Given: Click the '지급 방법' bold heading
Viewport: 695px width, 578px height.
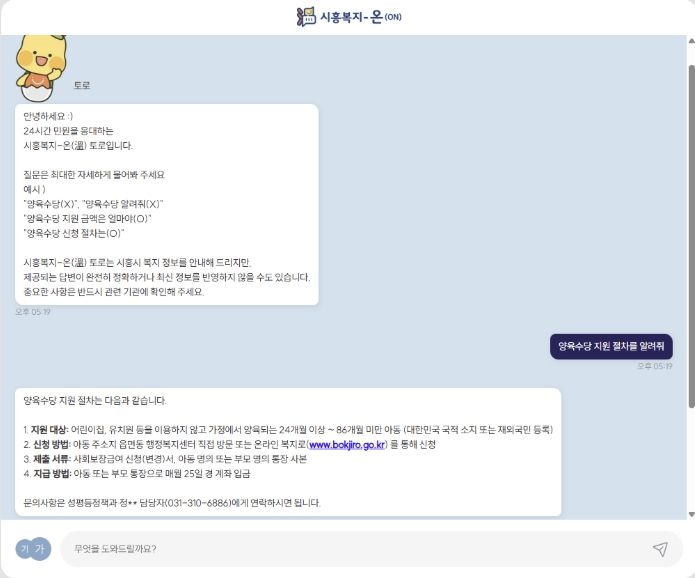Looking at the screenshot, I should [52, 474].
